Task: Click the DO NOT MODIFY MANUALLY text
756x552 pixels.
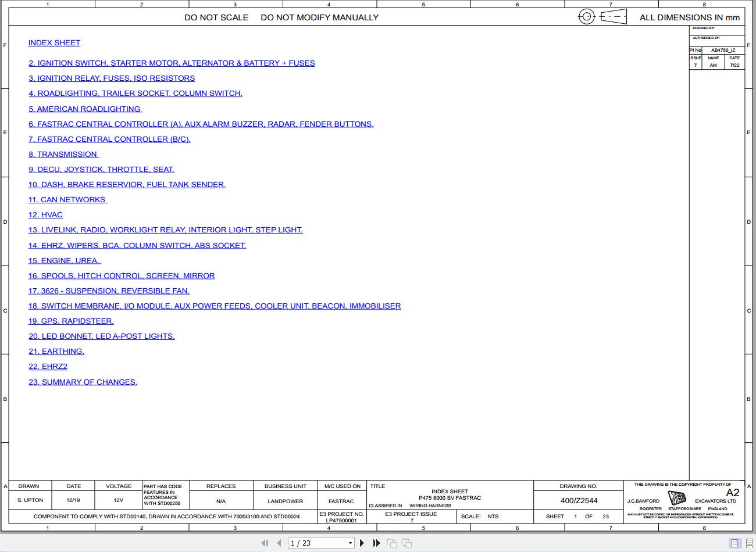Action: pyautogui.click(x=320, y=17)
